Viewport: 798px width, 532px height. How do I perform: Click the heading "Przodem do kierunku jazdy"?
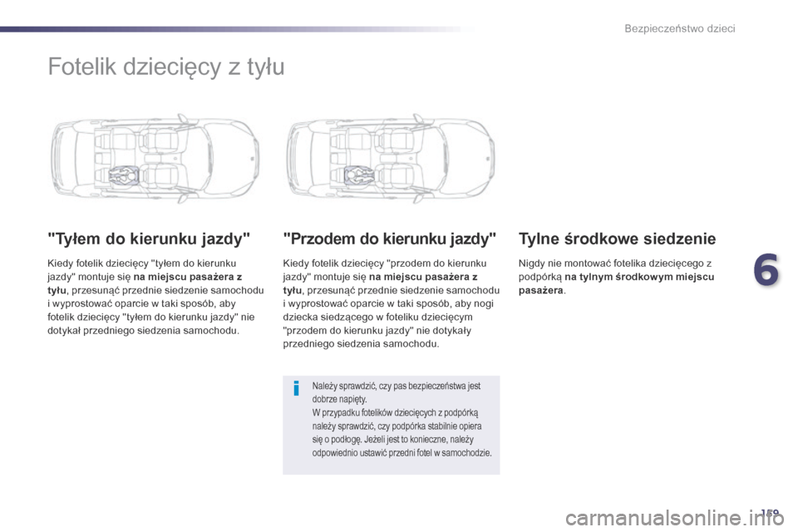click(x=389, y=239)
